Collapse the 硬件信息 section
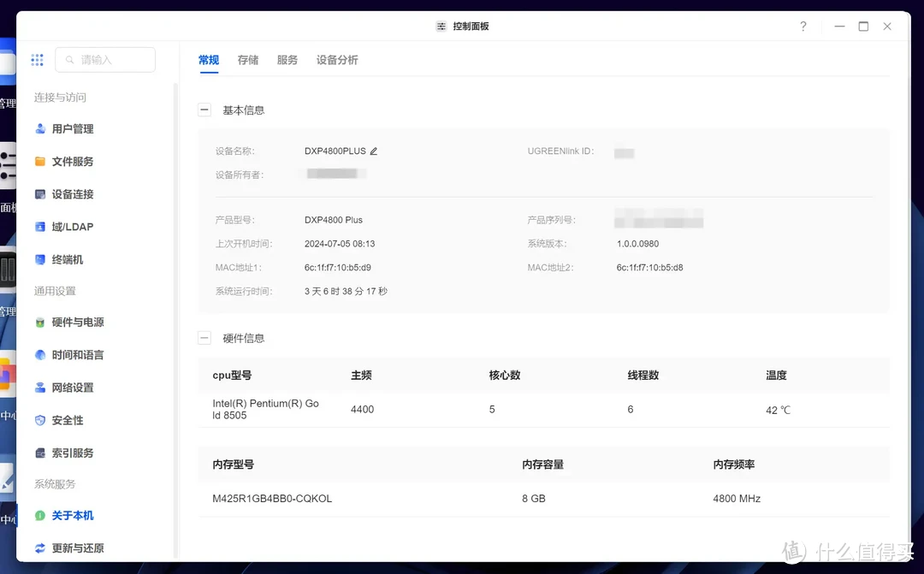 (x=204, y=337)
